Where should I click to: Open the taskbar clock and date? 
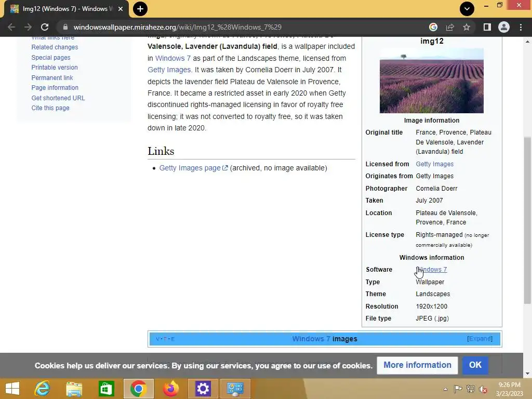[x=509, y=389]
